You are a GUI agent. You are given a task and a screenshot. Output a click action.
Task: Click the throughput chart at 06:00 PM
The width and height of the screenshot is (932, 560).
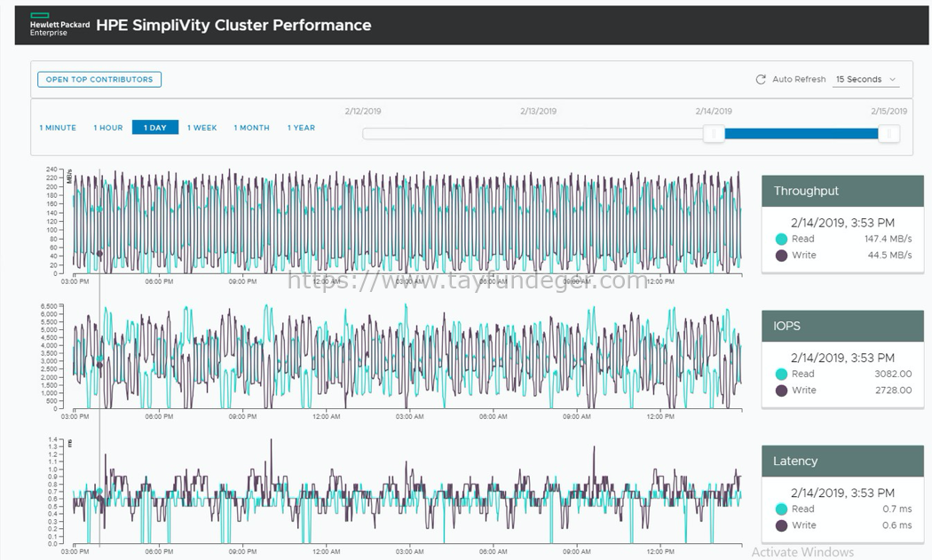[x=159, y=221]
